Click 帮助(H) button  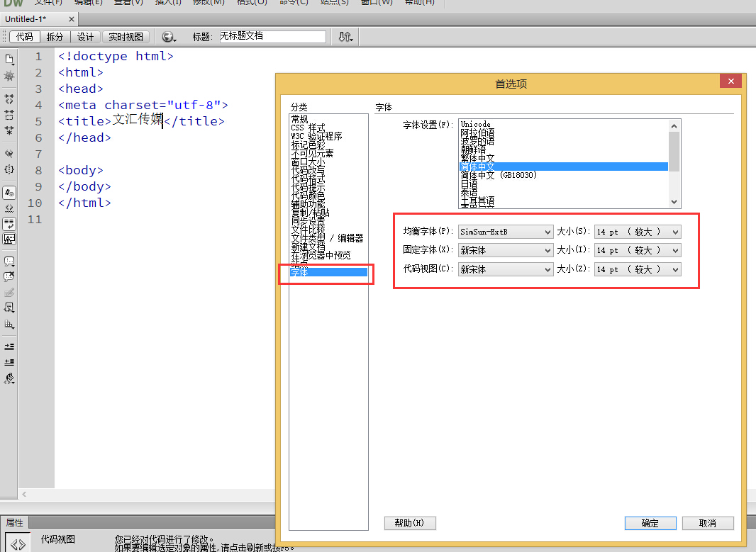point(410,523)
